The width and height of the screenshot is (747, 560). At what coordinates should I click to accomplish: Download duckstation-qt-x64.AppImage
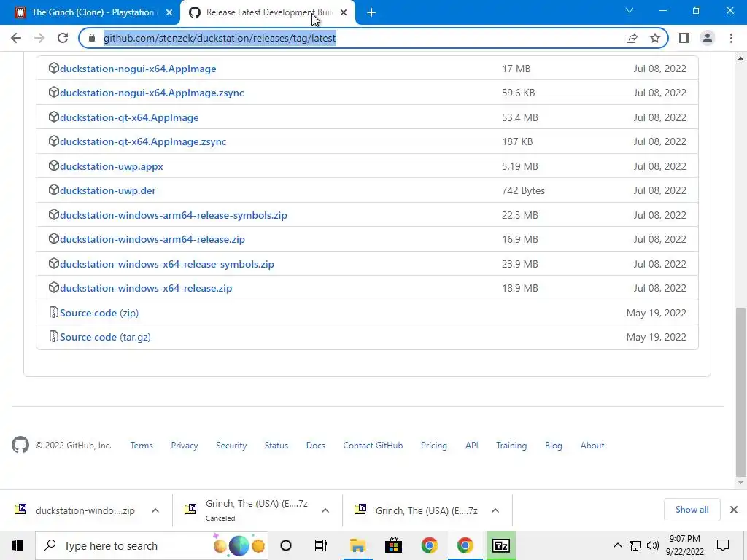129,117
